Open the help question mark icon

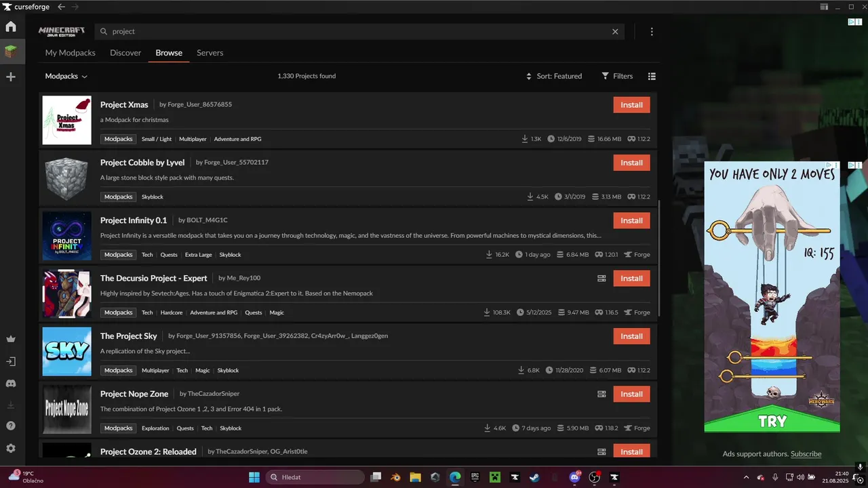(11, 426)
